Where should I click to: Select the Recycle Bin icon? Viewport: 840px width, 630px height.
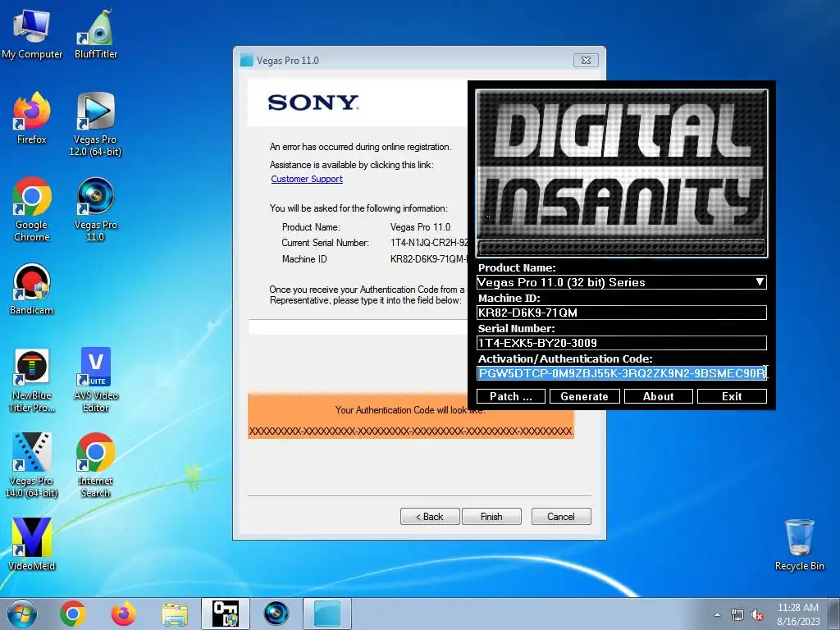pyautogui.click(x=799, y=545)
